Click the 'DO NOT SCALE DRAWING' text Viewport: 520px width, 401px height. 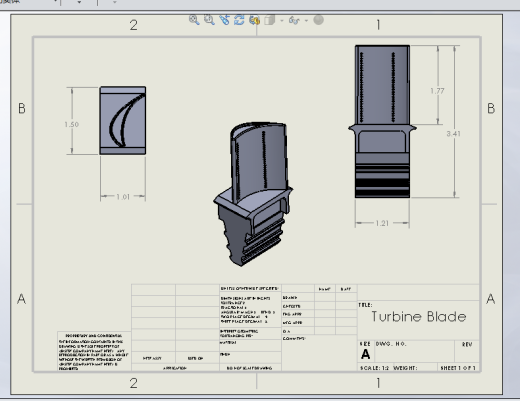point(250,368)
